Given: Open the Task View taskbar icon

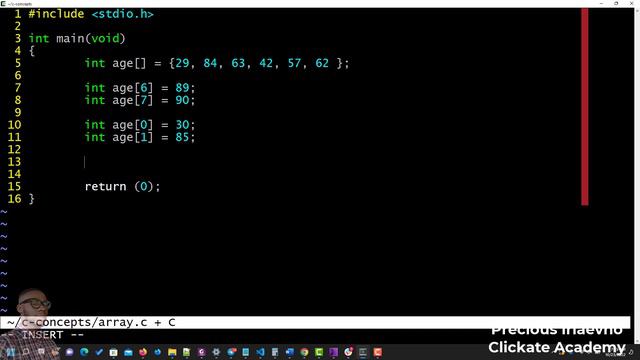Looking at the screenshot, I should click(41, 352).
